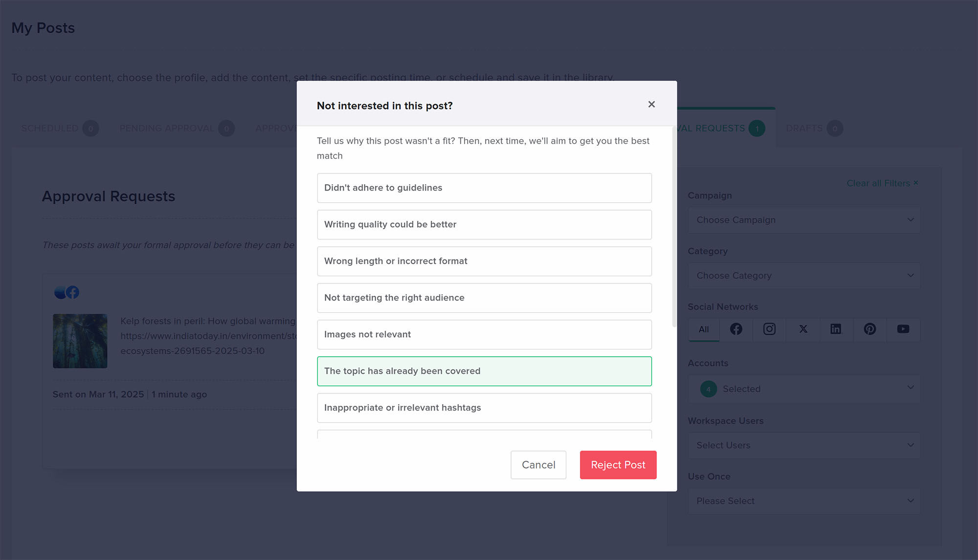Click the Facebook profile avatar on post

click(x=72, y=292)
